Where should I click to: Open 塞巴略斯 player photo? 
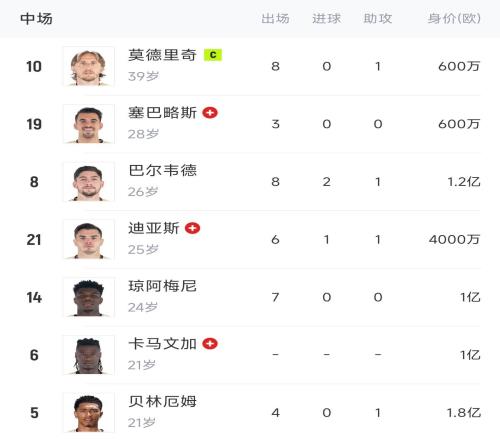coord(89,124)
